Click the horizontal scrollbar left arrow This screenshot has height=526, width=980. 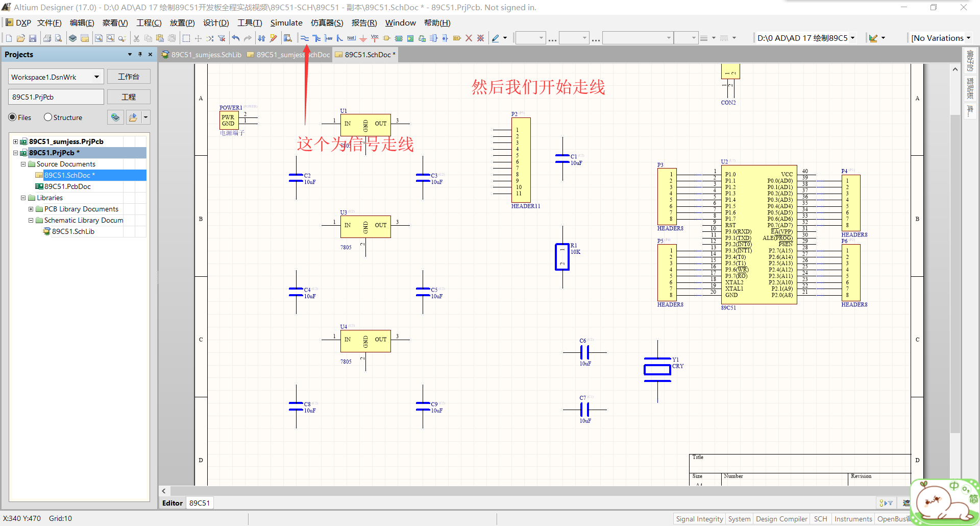[x=164, y=491]
